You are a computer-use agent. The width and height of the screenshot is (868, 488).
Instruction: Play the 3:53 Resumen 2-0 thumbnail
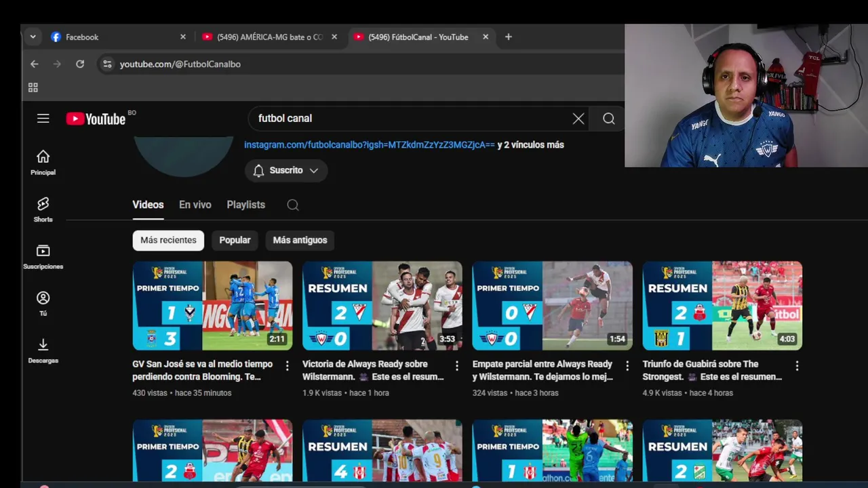click(x=382, y=306)
